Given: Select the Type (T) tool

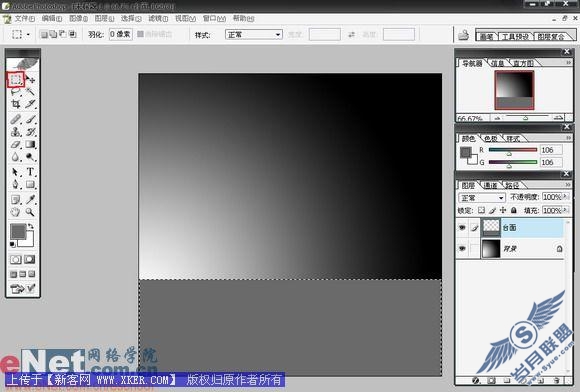Looking at the screenshot, I should [30, 172].
